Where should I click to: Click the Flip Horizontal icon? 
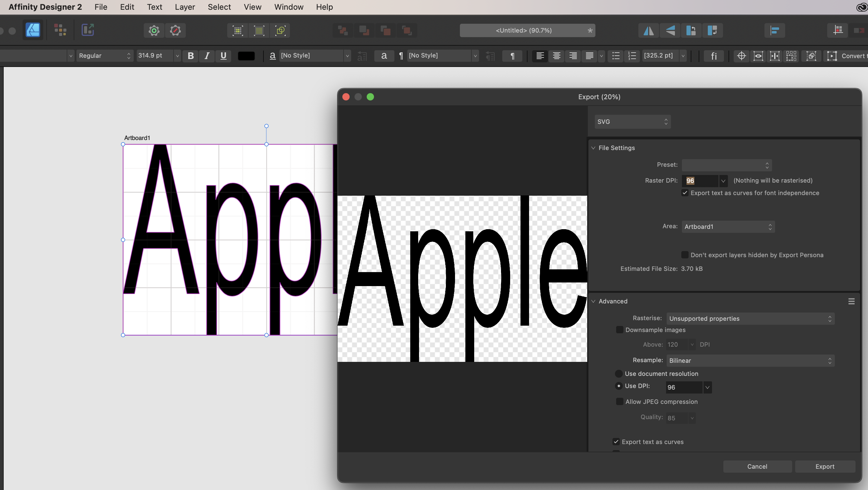[649, 31]
